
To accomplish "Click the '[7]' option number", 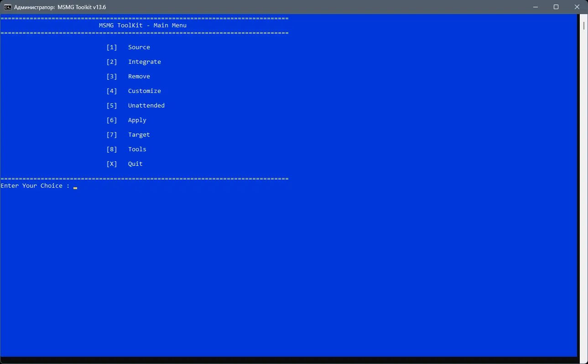I will pos(112,135).
